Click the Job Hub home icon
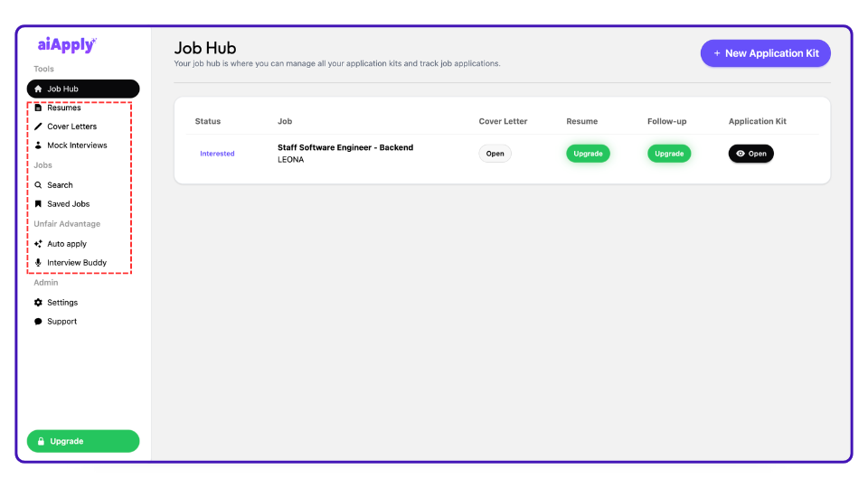Viewport: 868px width, 488px height. (x=38, y=89)
